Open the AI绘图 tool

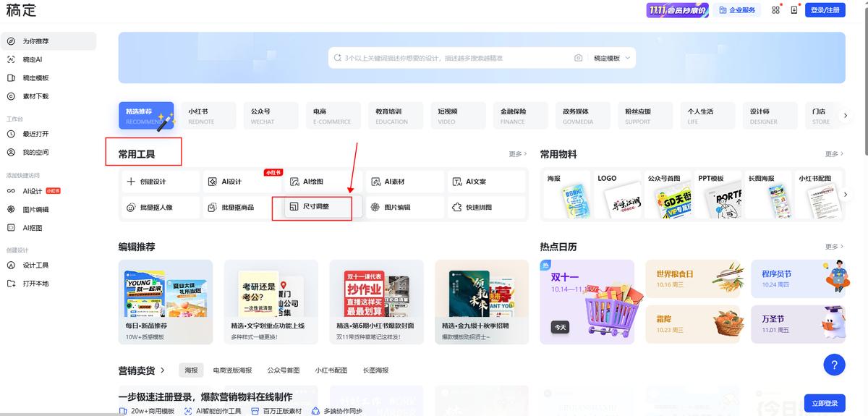pyautogui.click(x=323, y=182)
